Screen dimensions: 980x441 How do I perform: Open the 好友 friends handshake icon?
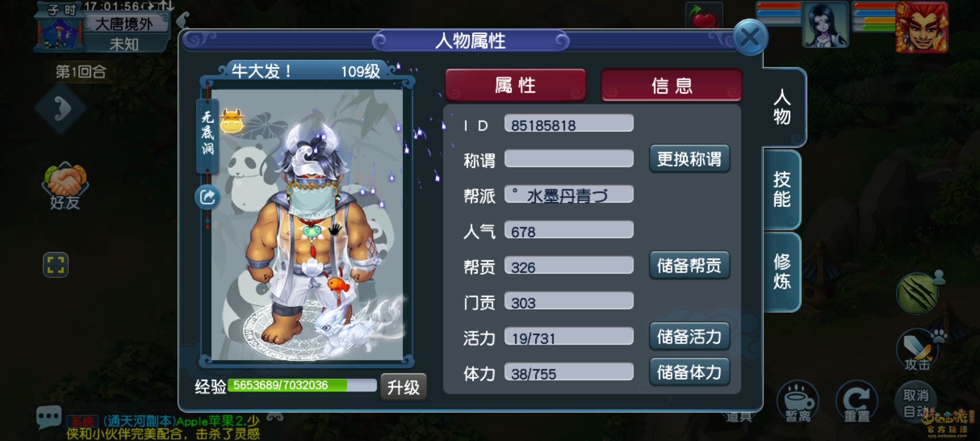point(65,186)
